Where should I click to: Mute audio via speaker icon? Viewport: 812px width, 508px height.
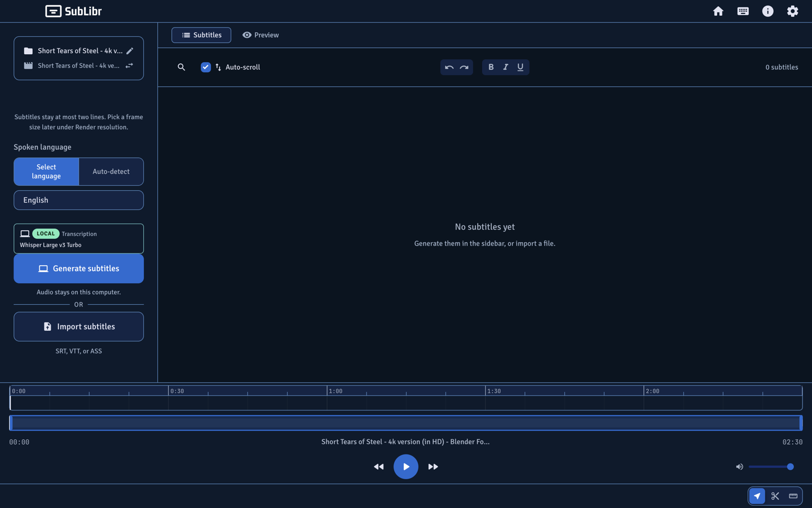pos(739,467)
